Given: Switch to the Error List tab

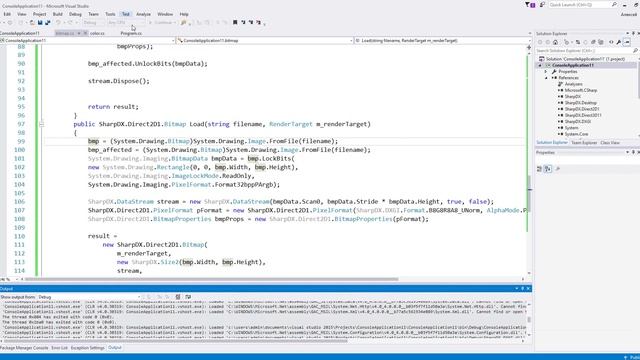Looking at the screenshot, I should tap(59, 348).
